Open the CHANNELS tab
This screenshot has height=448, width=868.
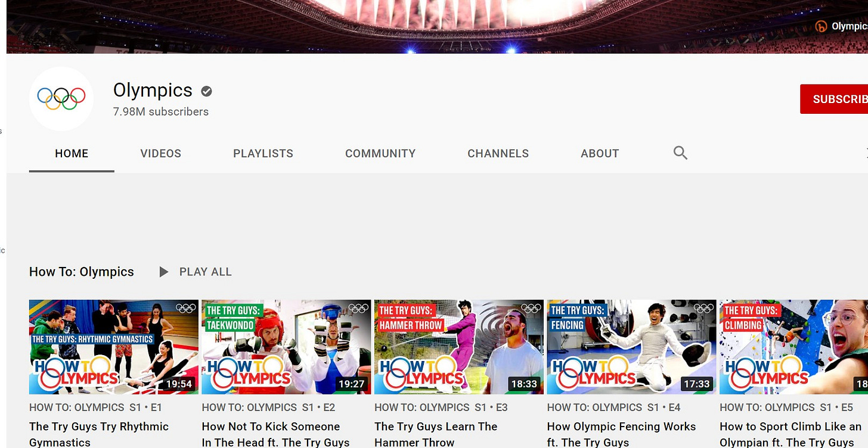click(x=498, y=154)
